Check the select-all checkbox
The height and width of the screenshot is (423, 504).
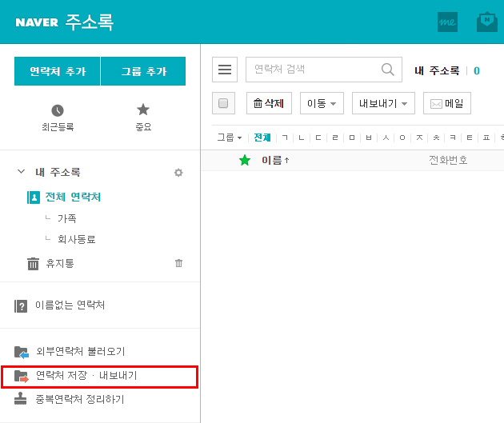pyautogui.click(x=223, y=103)
